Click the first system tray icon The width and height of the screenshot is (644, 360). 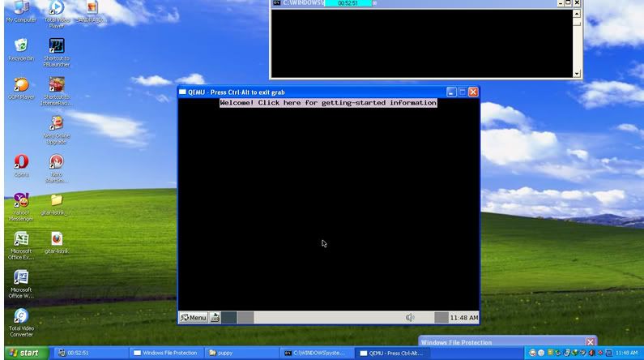pyautogui.click(x=533, y=353)
